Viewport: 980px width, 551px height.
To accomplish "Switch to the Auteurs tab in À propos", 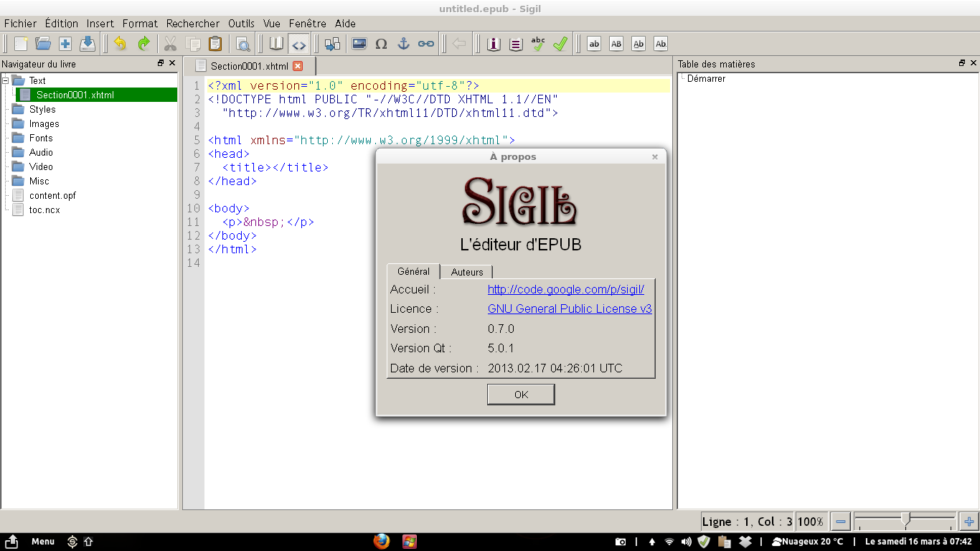I will pyautogui.click(x=467, y=272).
